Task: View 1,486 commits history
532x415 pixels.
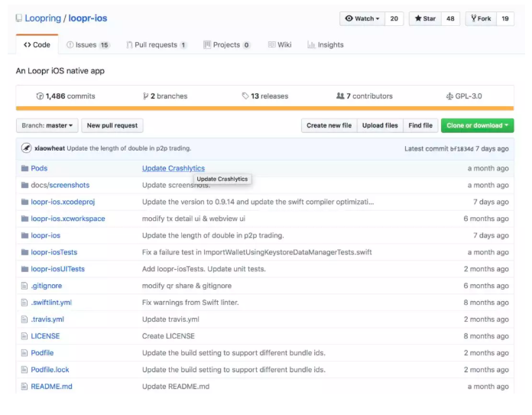Action: 66,96
